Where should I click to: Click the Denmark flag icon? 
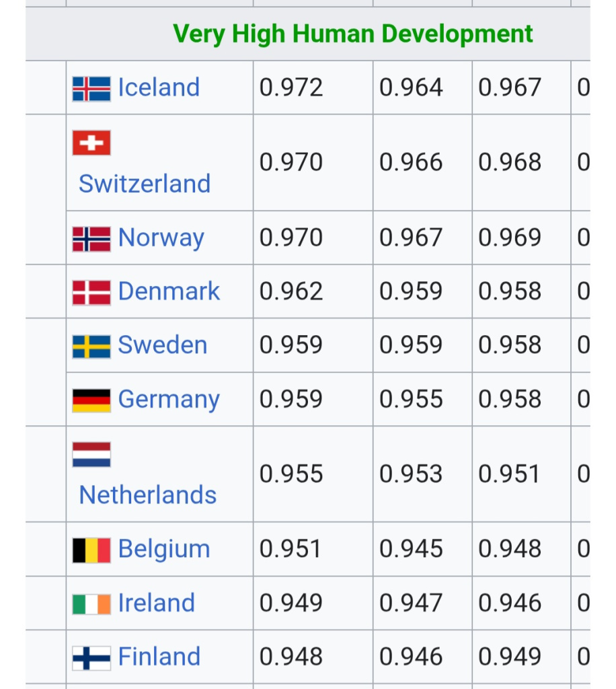coord(91,293)
